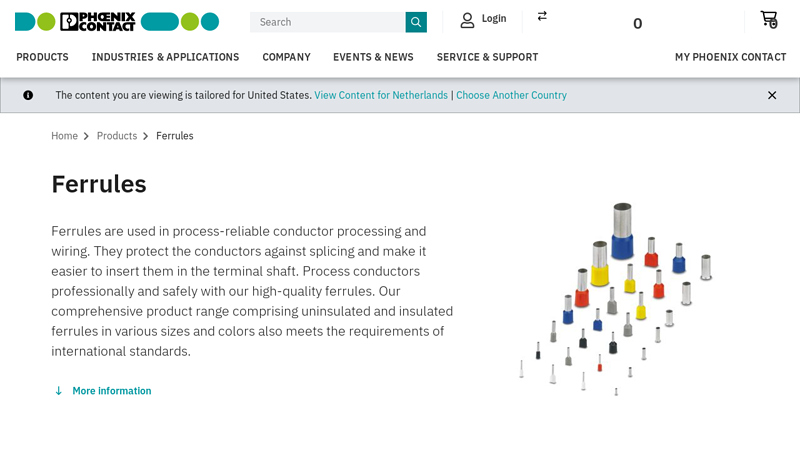This screenshot has height=450, width=800.
Task: Click View Content for Netherlands link
Action: (x=381, y=95)
